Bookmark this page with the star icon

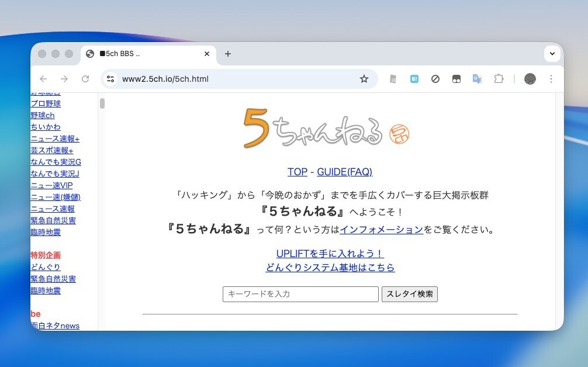[x=364, y=79]
